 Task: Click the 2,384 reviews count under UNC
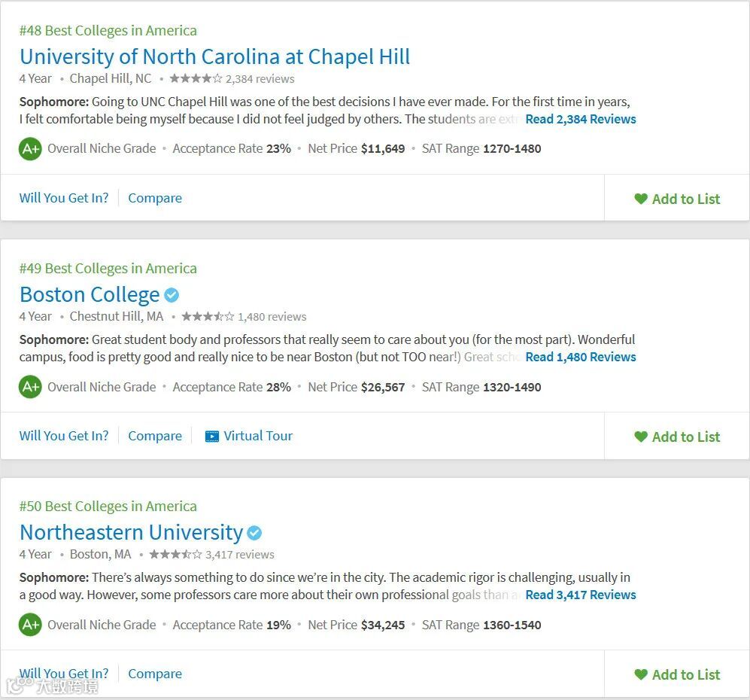coord(260,79)
